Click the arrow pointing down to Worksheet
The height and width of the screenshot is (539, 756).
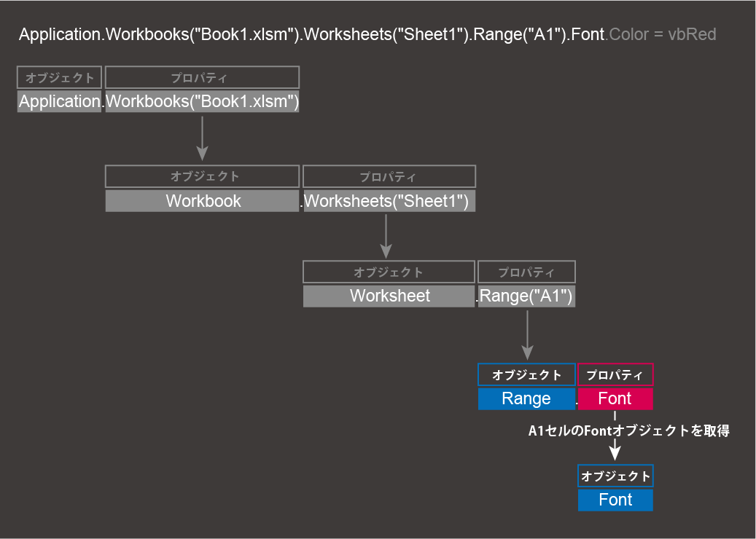387,237
